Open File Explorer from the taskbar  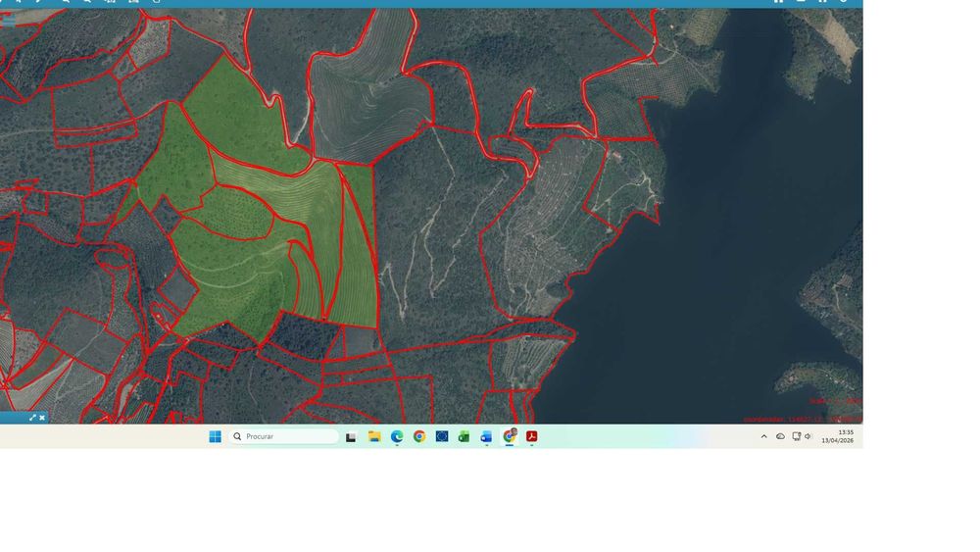pyautogui.click(x=374, y=436)
